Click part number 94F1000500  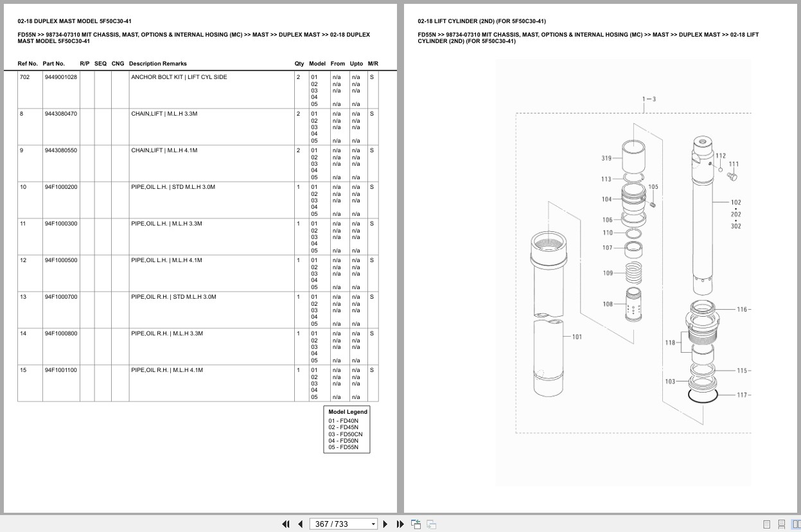(61, 260)
